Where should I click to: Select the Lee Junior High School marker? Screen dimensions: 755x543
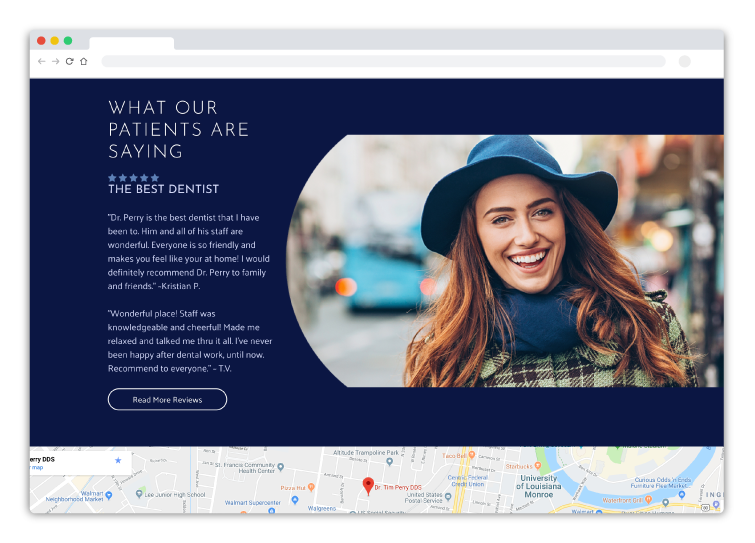139,493
